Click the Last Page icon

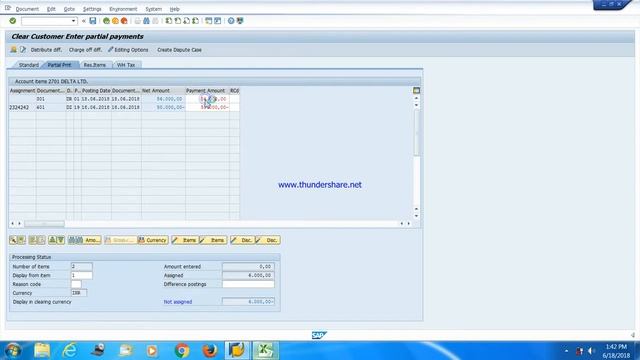click(x=196, y=21)
